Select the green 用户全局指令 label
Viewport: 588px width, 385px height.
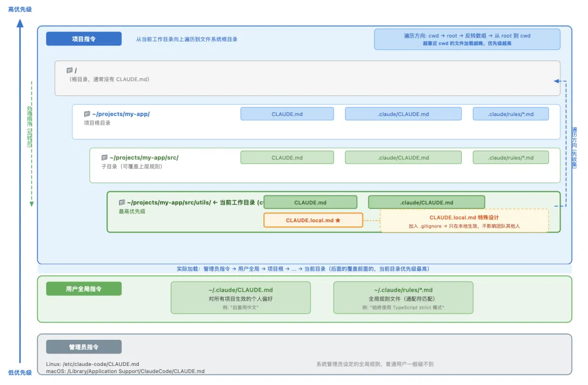[84, 289]
